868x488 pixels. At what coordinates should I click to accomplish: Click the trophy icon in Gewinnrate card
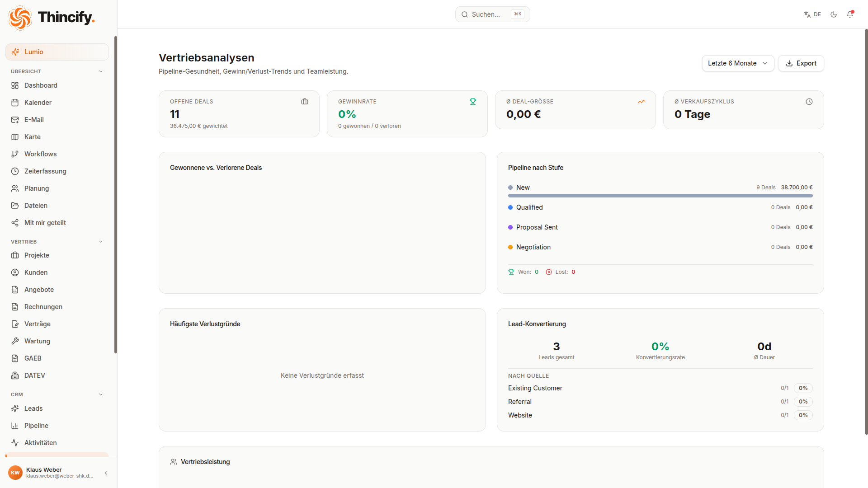pos(473,102)
